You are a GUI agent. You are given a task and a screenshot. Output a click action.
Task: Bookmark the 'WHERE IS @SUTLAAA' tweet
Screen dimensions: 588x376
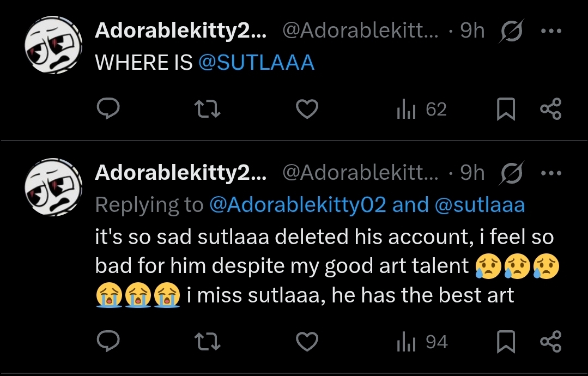[506, 111]
